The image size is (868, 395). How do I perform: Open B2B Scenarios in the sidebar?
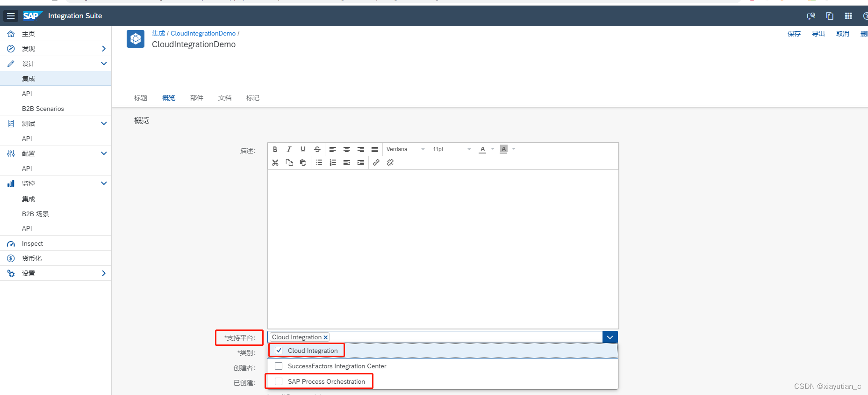(56, 109)
